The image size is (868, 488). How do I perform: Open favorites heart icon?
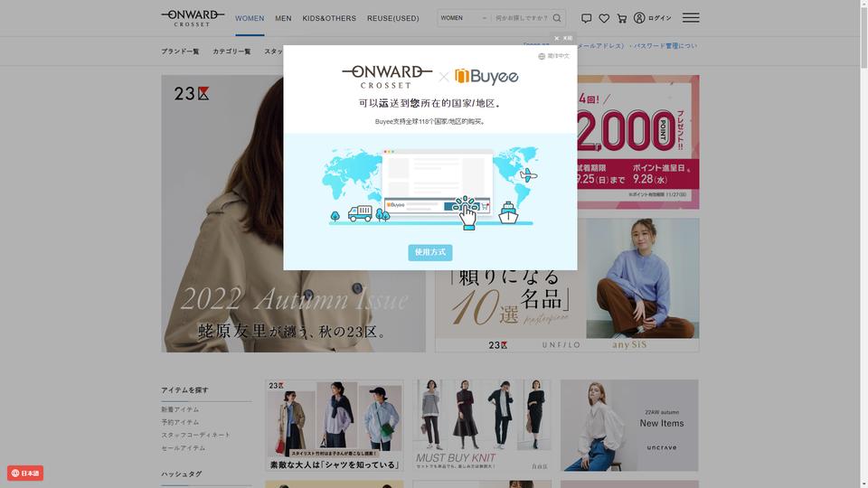click(x=604, y=18)
